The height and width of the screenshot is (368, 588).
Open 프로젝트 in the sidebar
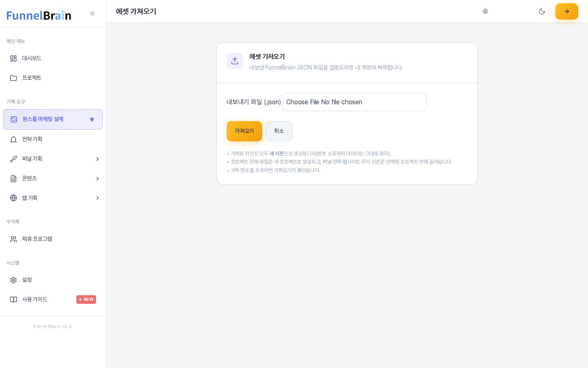[53, 78]
